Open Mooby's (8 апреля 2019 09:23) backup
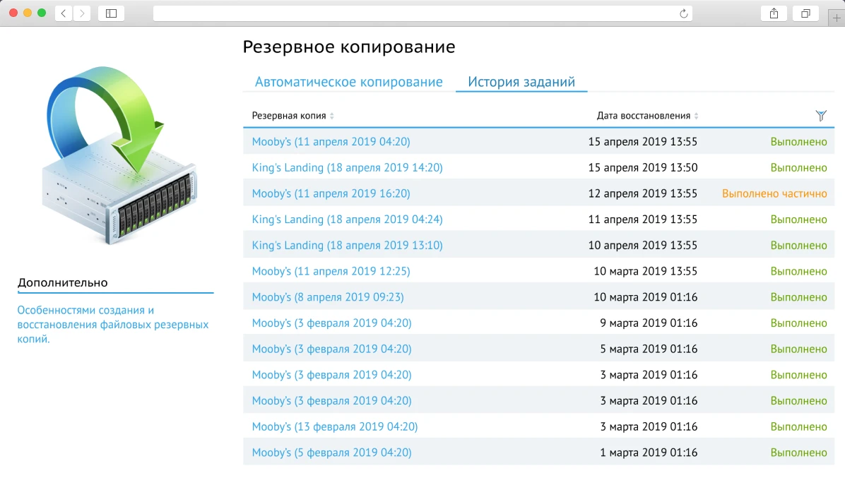The width and height of the screenshot is (845, 504). pyautogui.click(x=328, y=297)
